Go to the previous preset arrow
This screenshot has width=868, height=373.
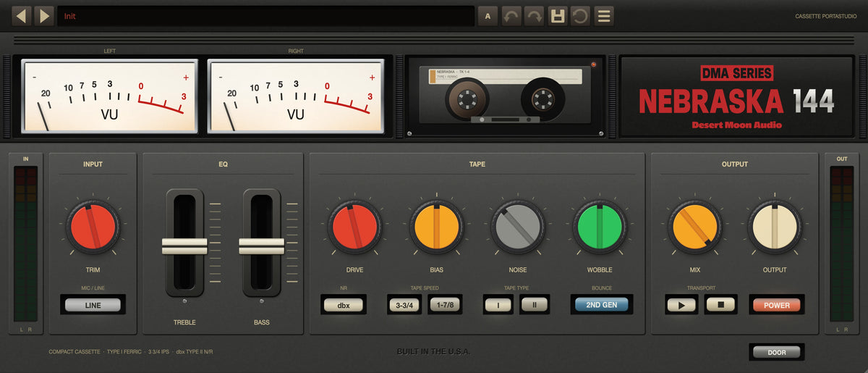22,16
